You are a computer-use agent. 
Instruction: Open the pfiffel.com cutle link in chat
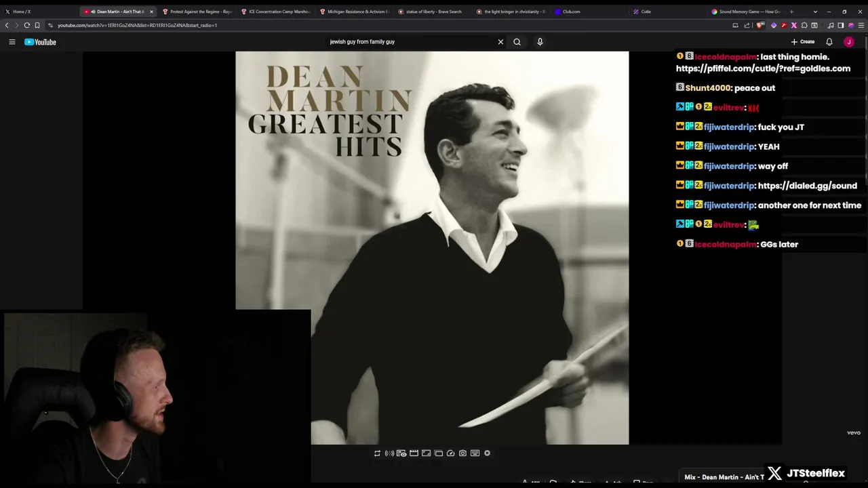(763, 68)
